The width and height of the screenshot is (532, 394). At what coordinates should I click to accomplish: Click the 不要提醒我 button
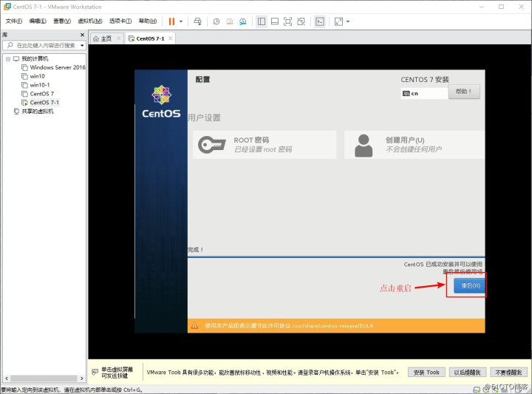[508, 373]
